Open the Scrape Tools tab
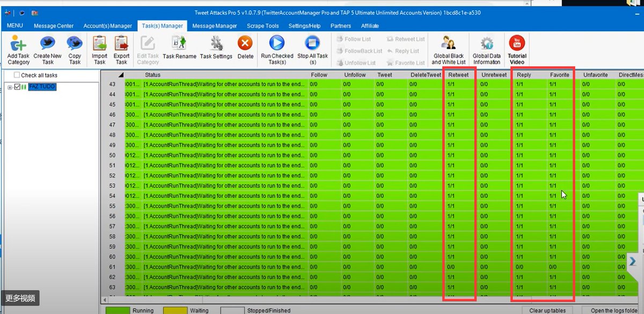 [263, 26]
